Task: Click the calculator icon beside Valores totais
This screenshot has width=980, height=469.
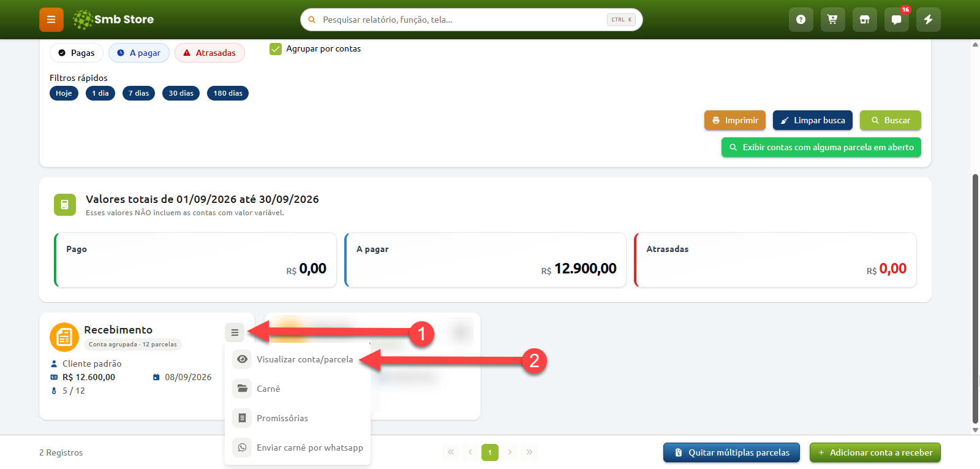Action: (65, 205)
